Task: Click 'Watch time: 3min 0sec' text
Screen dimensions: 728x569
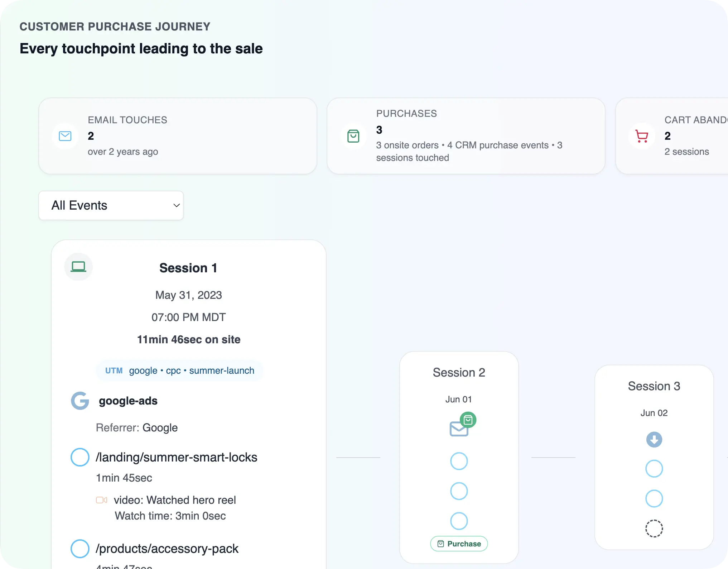Action: tap(170, 516)
